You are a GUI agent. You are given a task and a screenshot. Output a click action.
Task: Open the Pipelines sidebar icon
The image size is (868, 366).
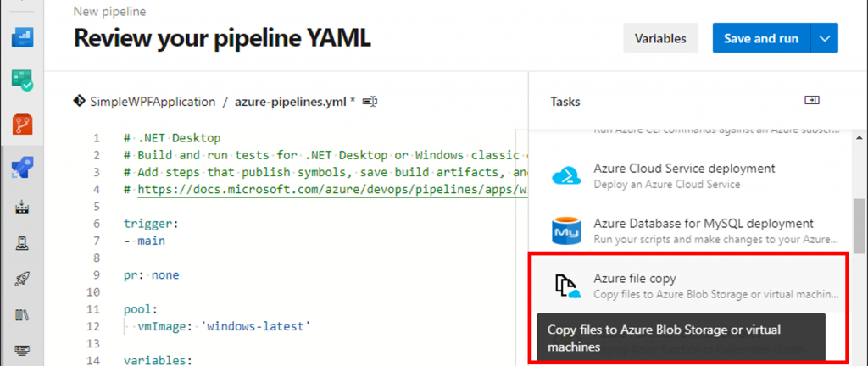[23, 168]
